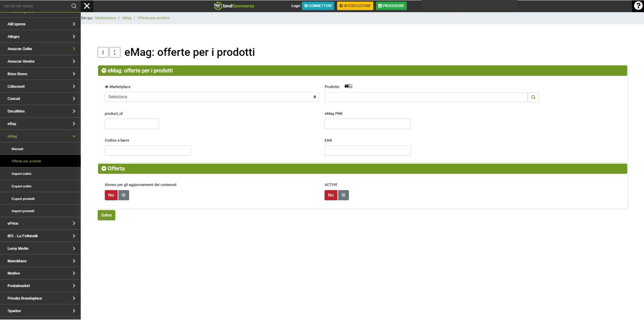Click the Salva button

coord(106,215)
